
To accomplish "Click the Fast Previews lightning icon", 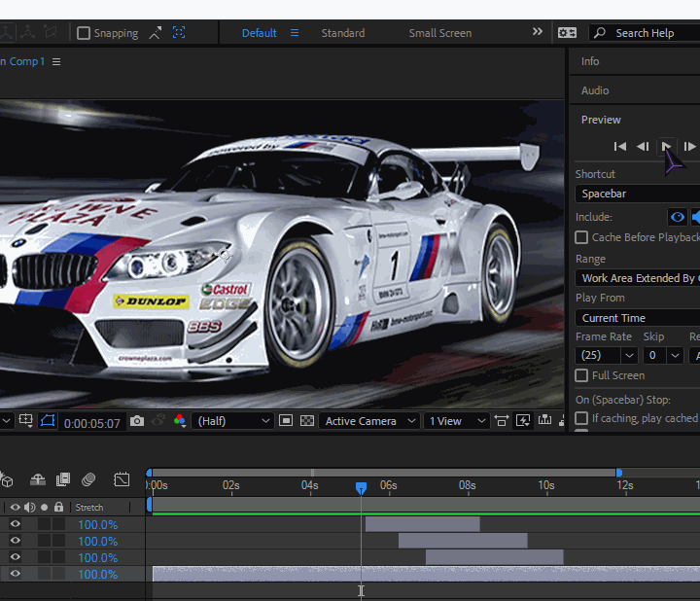I will (523, 421).
